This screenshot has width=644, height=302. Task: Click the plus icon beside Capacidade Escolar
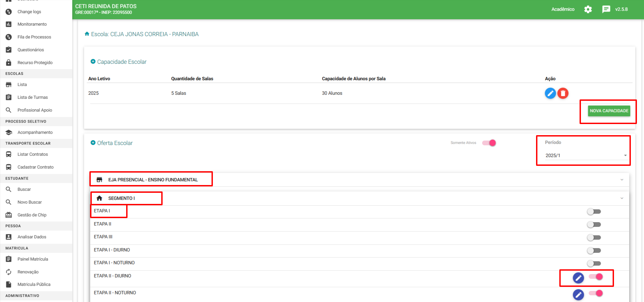(x=93, y=62)
